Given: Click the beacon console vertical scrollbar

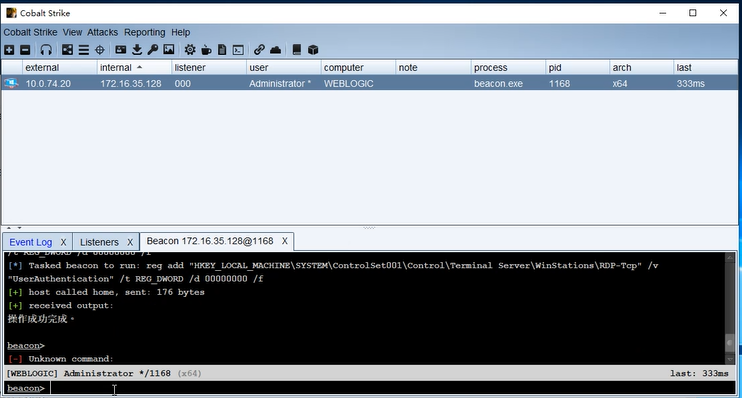Looking at the screenshot, I should pyautogui.click(x=730, y=308).
